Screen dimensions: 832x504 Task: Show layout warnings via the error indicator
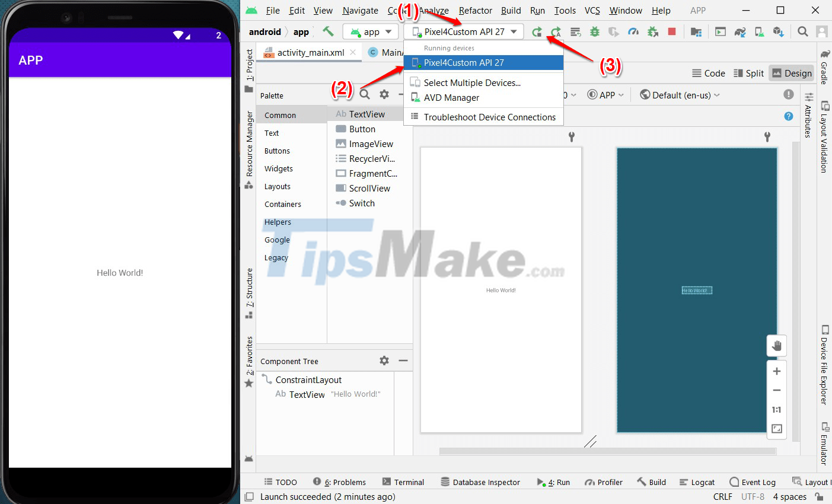point(788,94)
